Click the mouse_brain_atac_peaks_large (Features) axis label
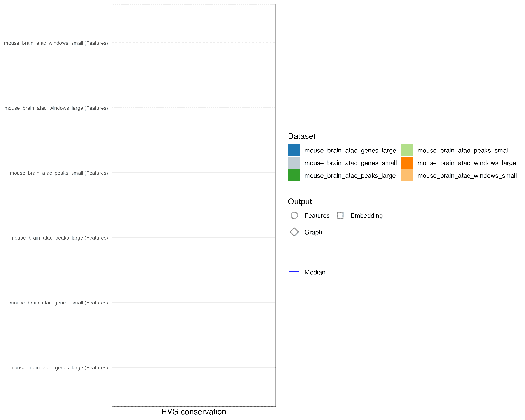Screen dimensions: 525x420 [x=59, y=238]
